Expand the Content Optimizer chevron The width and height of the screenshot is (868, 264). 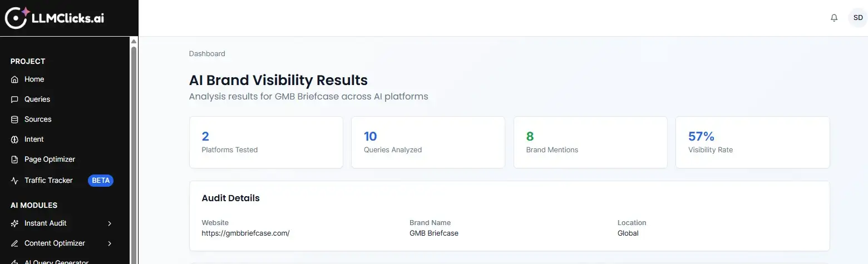110,243
